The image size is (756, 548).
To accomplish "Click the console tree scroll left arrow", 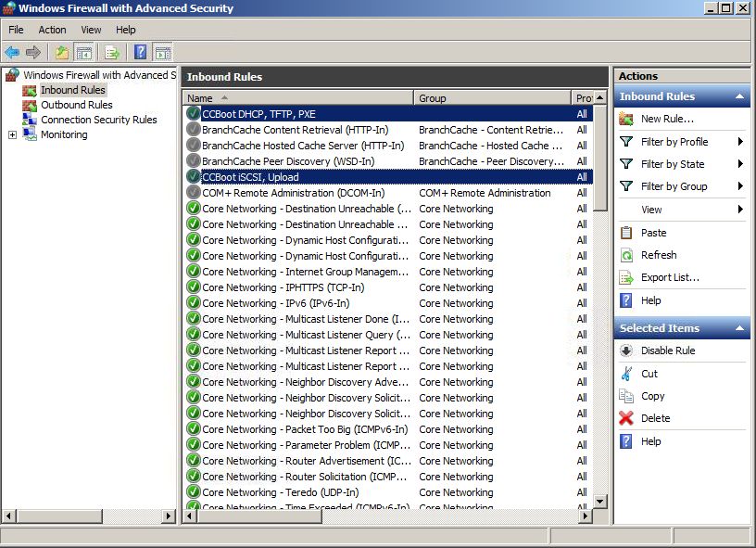I will pos(8,516).
